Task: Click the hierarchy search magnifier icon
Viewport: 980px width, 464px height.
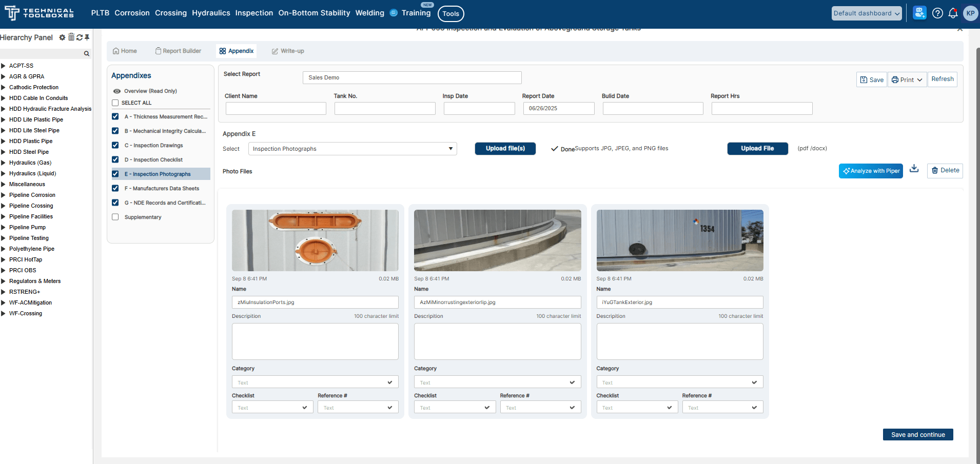Action: click(87, 53)
